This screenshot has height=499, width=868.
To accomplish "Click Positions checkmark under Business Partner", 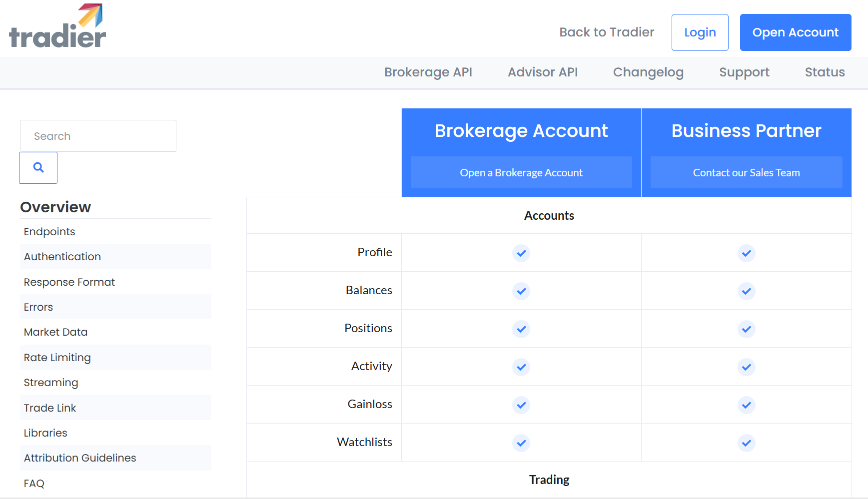I will [747, 329].
